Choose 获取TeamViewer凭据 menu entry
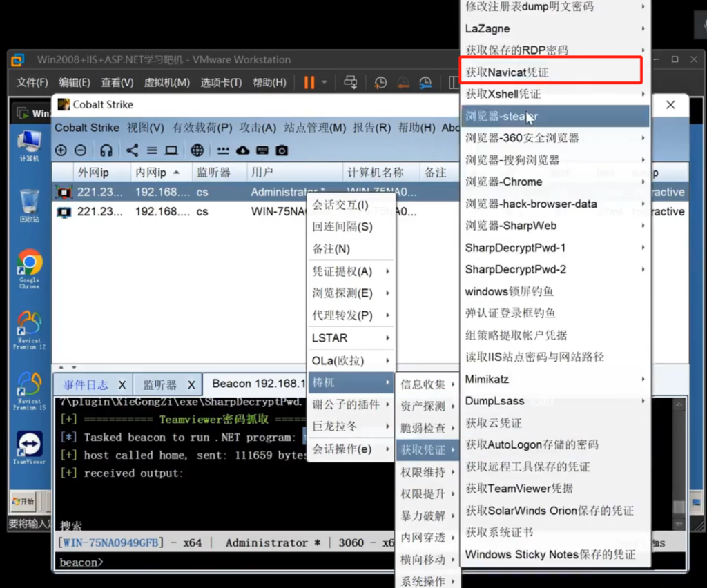 click(556, 489)
